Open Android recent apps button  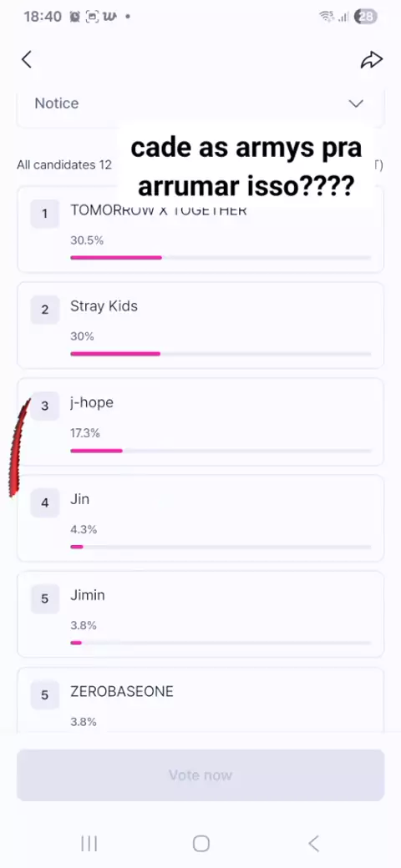(89, 844)
